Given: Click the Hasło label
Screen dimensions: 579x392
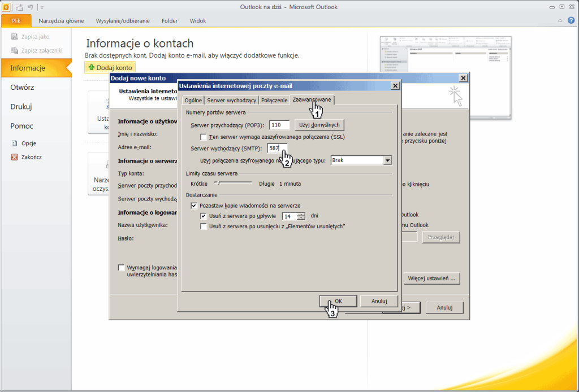Looking at the screenshot, I should [126, 238].
